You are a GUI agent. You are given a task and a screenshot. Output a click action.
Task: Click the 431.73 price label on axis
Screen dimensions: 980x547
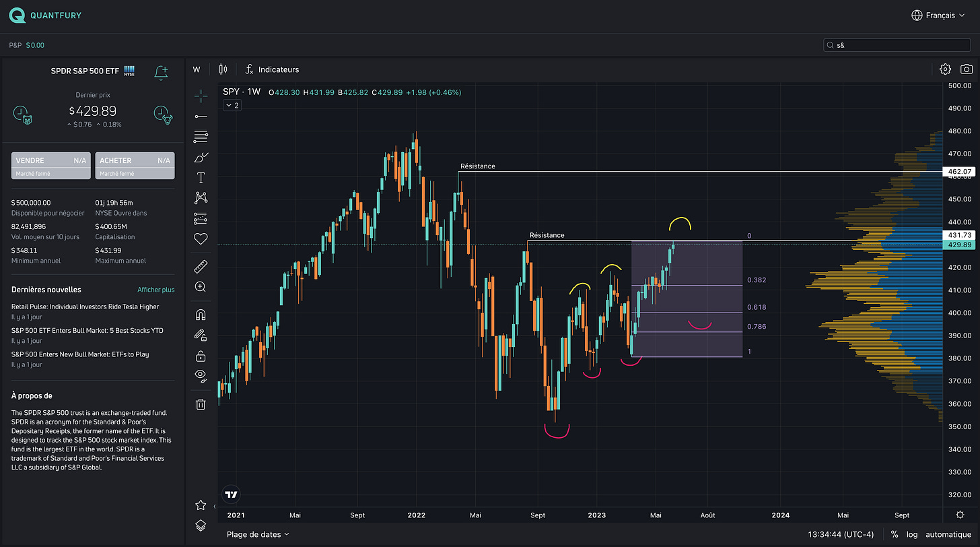pos(960,234)
